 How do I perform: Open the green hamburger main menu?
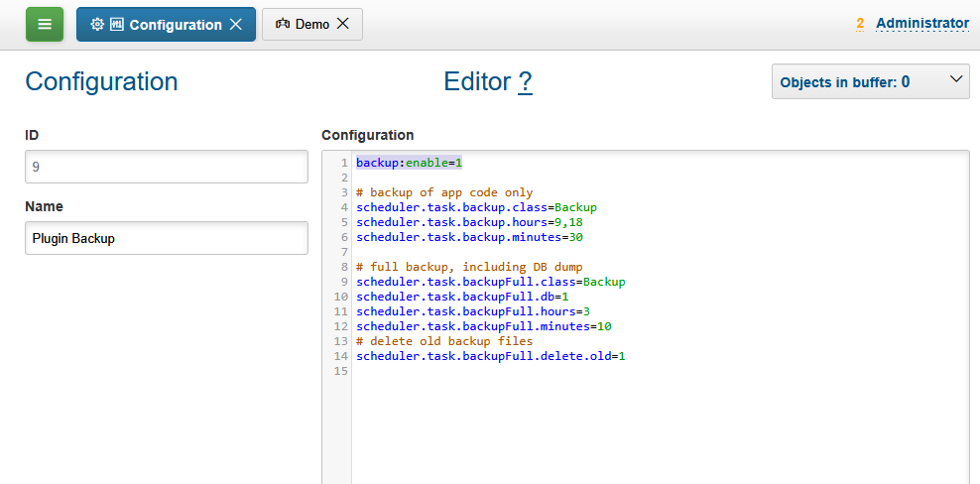[x=45, y=25]
